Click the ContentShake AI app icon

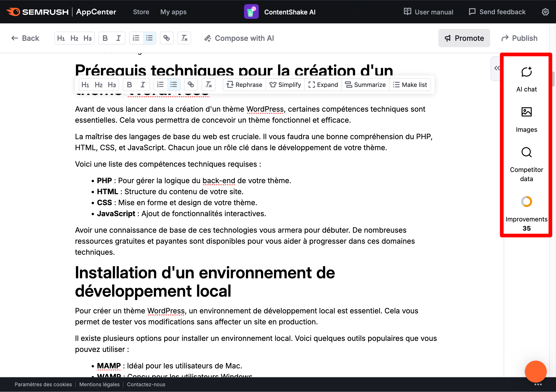coord(251,12)
